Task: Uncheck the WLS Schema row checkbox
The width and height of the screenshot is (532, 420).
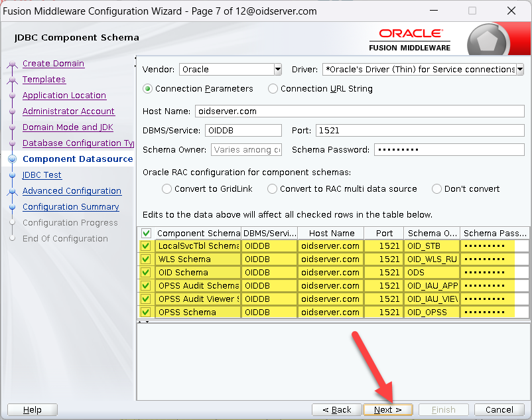Action: [146, 259]
